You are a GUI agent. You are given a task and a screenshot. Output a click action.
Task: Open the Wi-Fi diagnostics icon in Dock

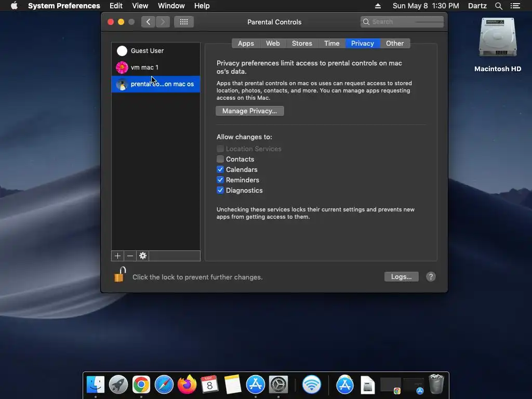pyautogui.click(x=312, y=385)
